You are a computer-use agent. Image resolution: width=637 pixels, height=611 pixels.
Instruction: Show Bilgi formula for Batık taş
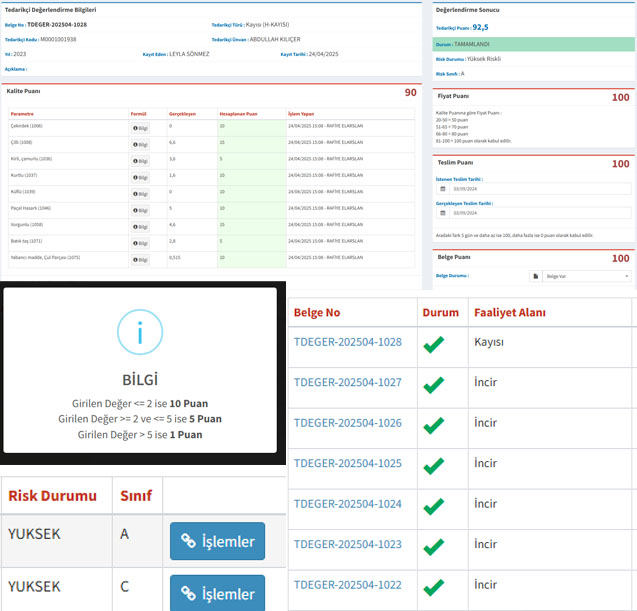pos(140,242)
